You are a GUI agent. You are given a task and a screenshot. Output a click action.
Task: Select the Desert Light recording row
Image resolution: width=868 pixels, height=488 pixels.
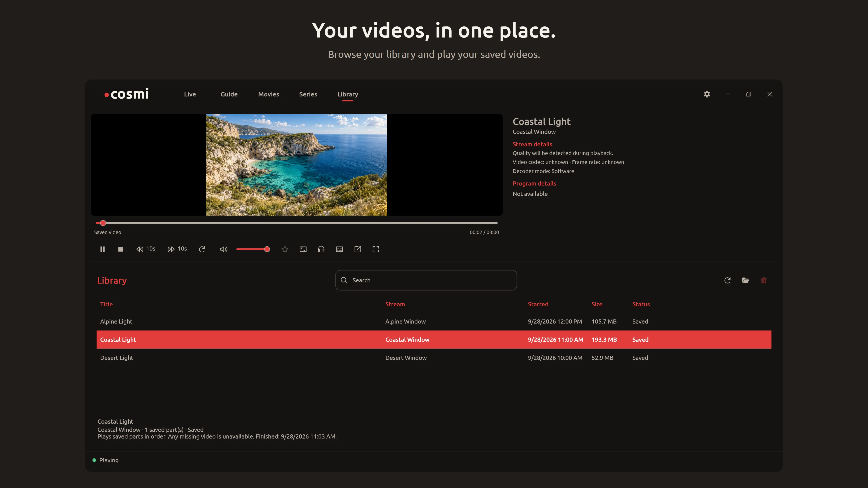tap(434, 358)
